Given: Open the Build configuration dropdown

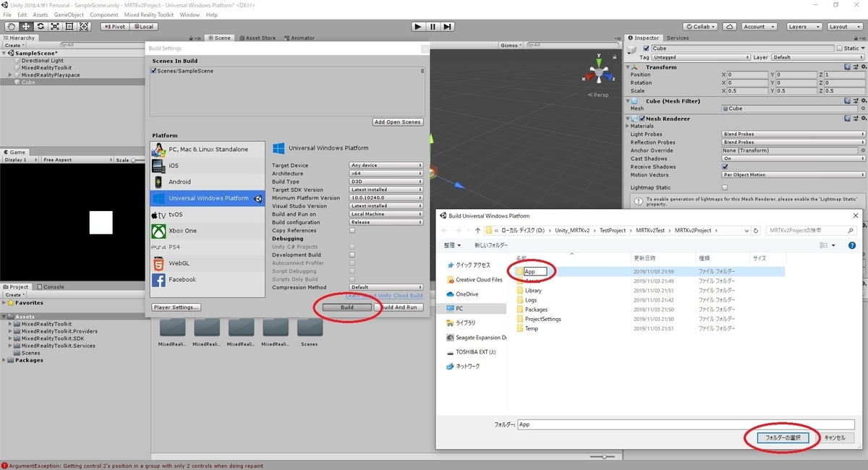Looking at the screenshot, I should tap(386, 222).
